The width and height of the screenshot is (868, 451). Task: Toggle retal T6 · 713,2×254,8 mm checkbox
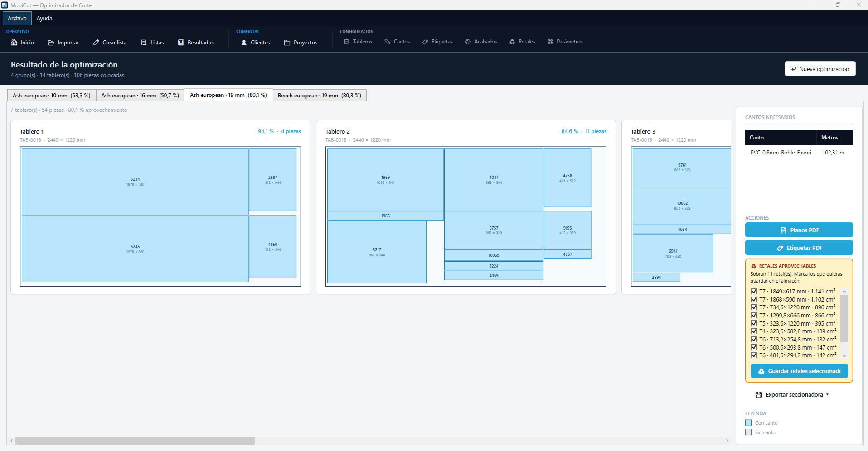(754, 340)
